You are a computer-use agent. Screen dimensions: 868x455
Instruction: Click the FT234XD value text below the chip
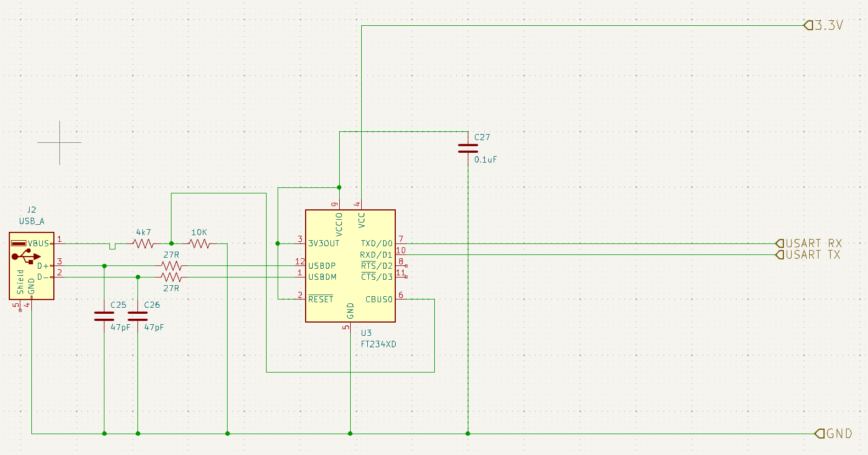click(x=378, y=345)
